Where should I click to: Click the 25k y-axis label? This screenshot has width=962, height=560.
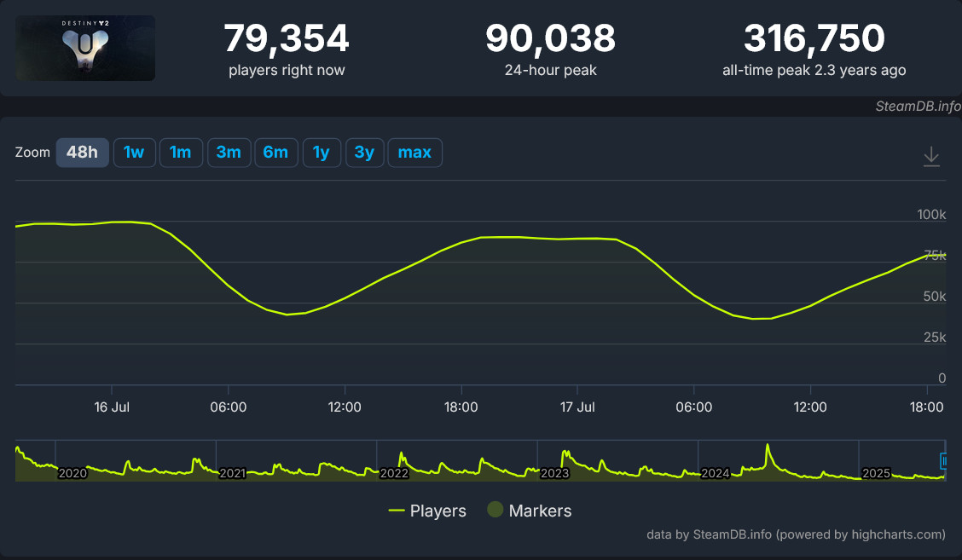tap(935, 338)
